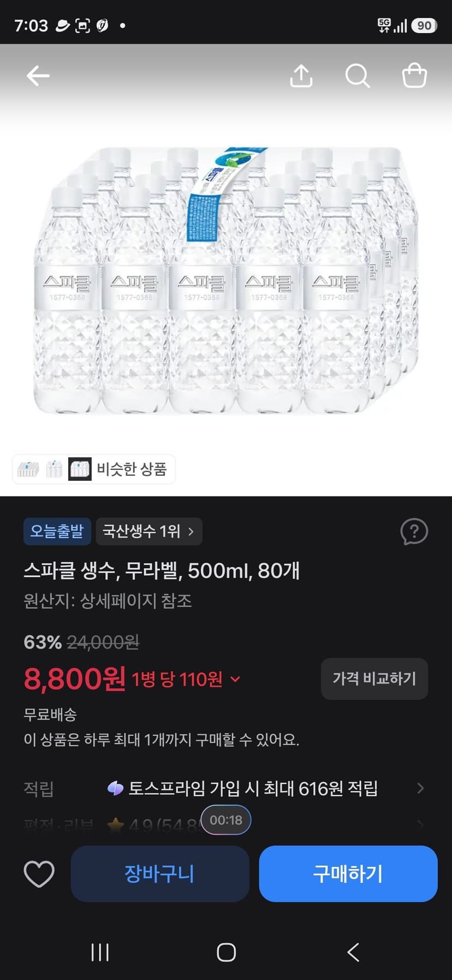Open the search magnifier icon
The width and height of the screenshot is (452, 980).
[x=358, y=76]
